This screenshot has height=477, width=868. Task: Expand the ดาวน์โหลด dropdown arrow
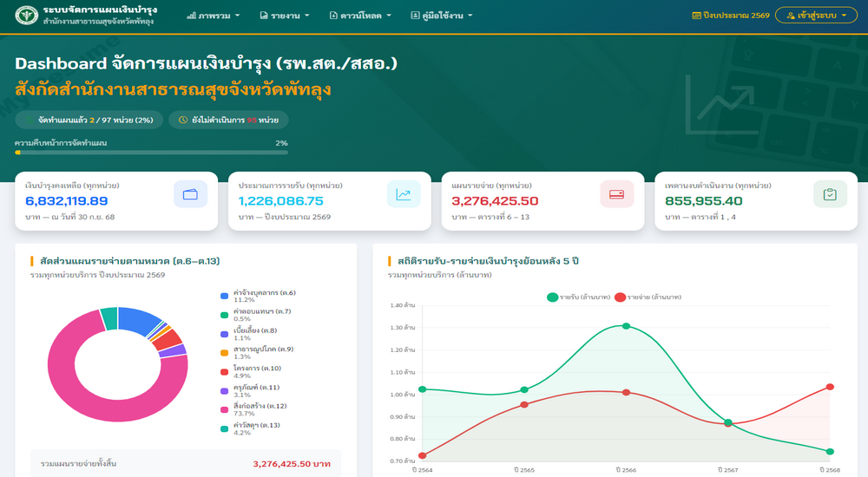point(389,16)
